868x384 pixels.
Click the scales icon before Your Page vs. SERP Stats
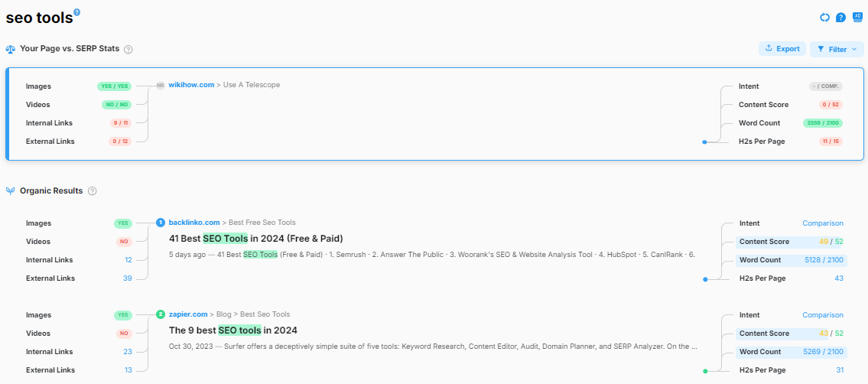click(x=11, y=49)
